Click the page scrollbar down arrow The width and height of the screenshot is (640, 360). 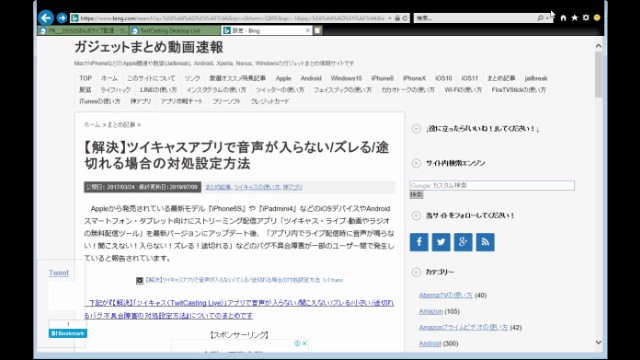[x=598, y=342]
